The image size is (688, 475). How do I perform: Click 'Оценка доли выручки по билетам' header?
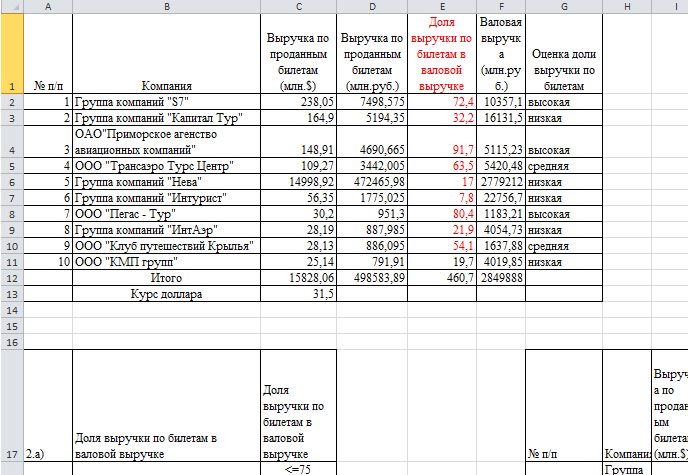[564, 54]
